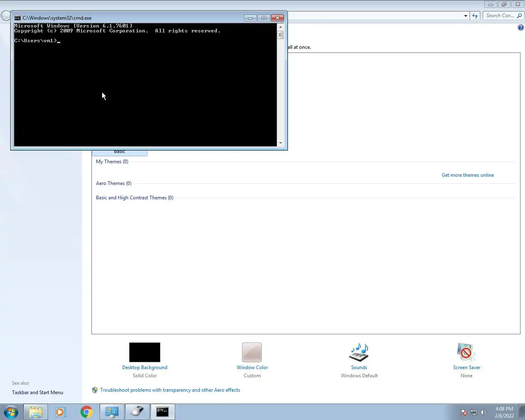Click the cmd window scroll up arrow
Viewport: 525px width, 420px height.
281,27
